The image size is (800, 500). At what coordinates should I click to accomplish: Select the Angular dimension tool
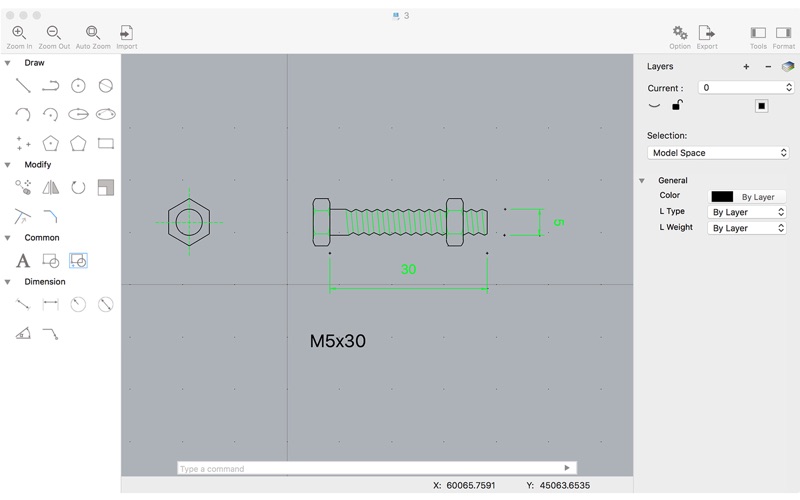pyautogui.click(x=23, y=334)
